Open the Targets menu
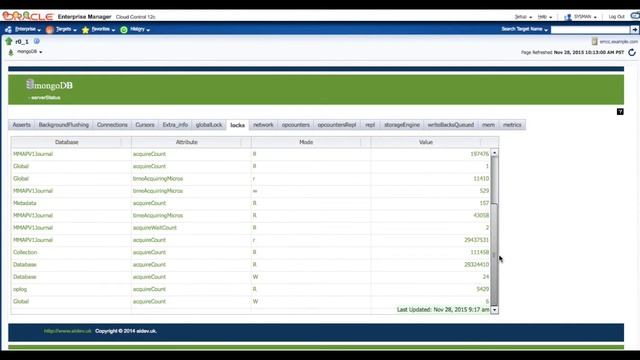Image resolution: width=640 pixels, height=360 pixels. point(66,29)
